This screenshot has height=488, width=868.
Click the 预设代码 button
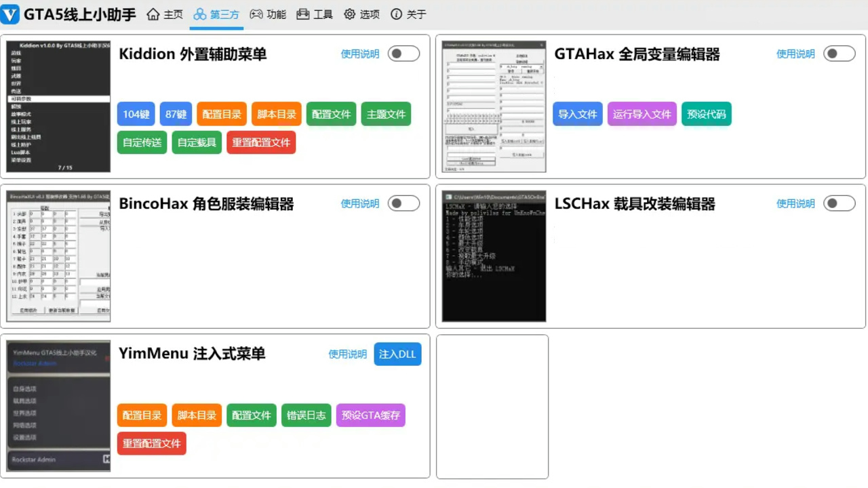pyautogui.click(x=707, y=114)
